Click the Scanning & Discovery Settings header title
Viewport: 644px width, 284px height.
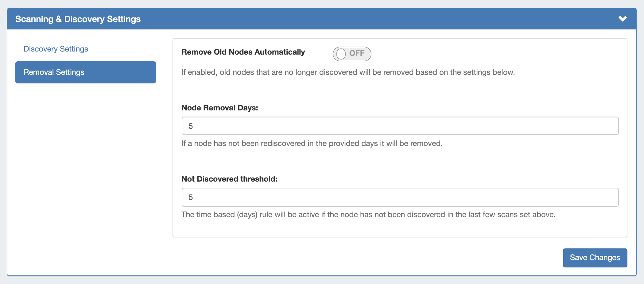tap(78, 19)
